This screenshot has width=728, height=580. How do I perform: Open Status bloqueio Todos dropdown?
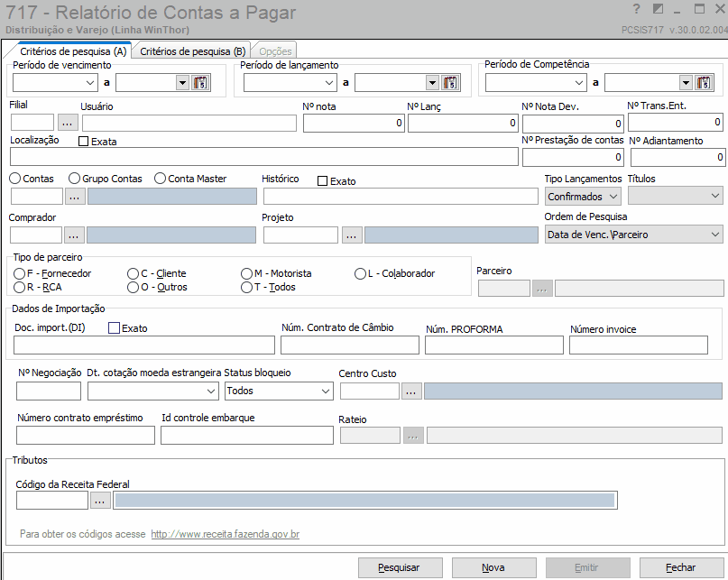(x=326, y=391)
